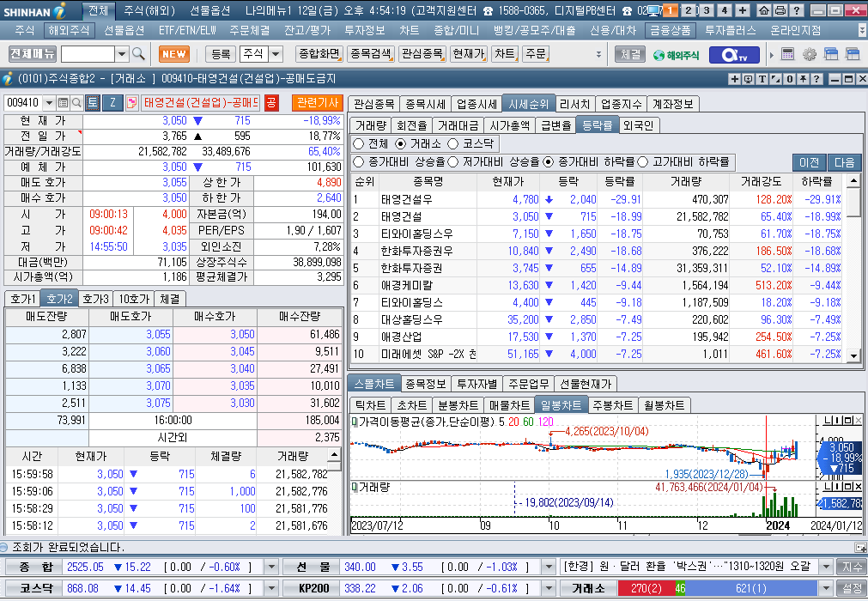Click the 관련기사 button
The width and height of the screenshot is (868, 601).
(x=317, y=102)
